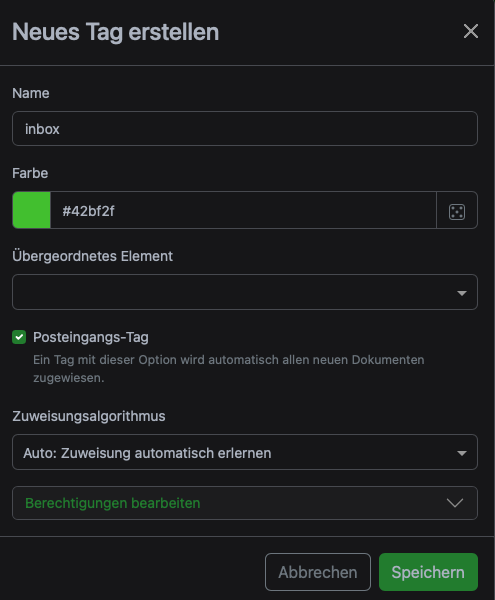Click the Name field label
Image resolution: width=495 pixels, height=600 pixels.
(x=31, y=93)
